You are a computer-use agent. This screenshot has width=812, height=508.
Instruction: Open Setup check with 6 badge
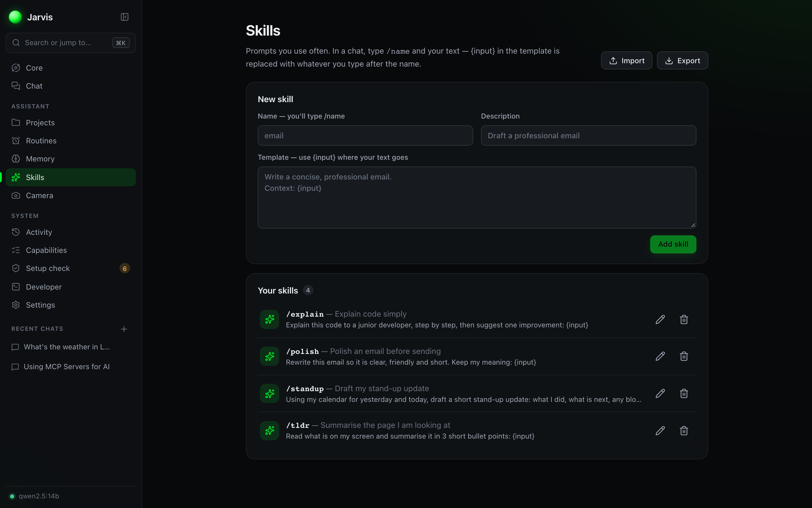coord(71,268)
